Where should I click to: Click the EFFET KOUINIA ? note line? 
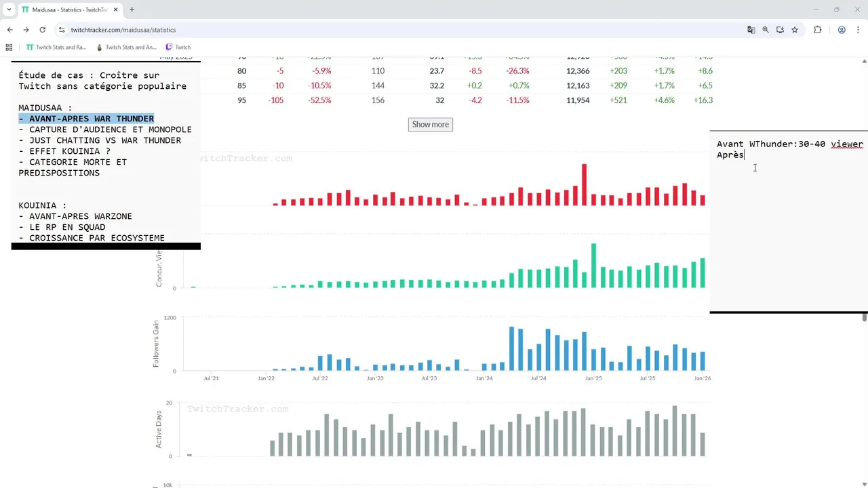64,151
